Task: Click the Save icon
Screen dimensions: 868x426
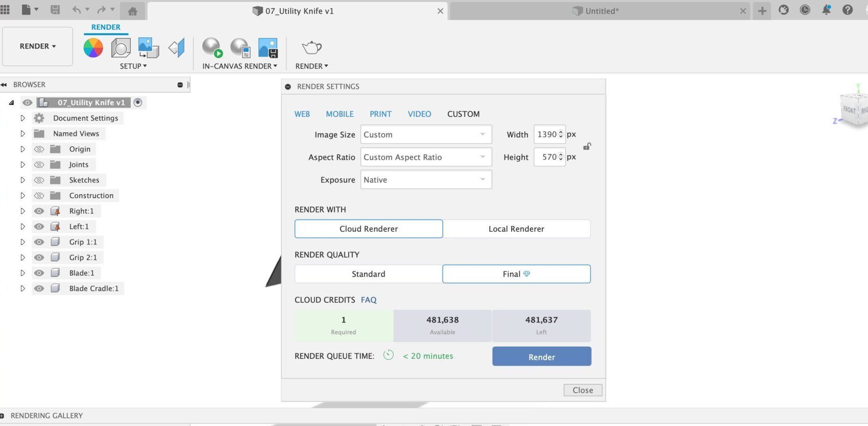Action: (55, 10)
